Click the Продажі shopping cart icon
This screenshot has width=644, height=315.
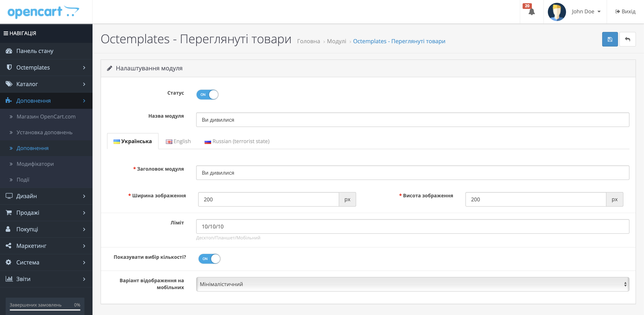coord(9,213)
